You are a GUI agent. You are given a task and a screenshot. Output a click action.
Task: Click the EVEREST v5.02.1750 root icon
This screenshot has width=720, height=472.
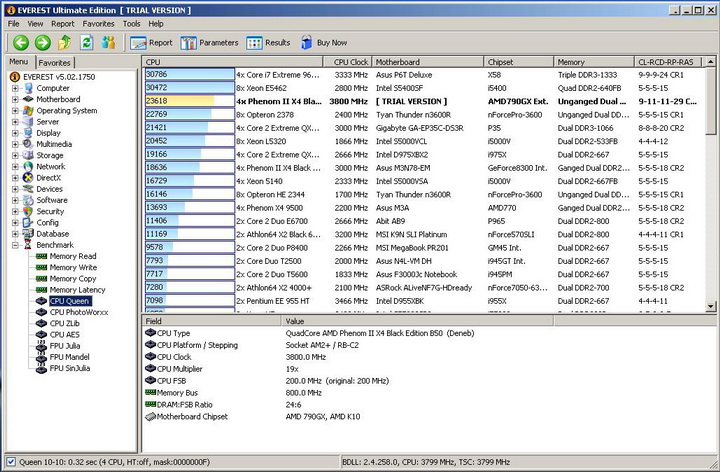tap(15, 77)
